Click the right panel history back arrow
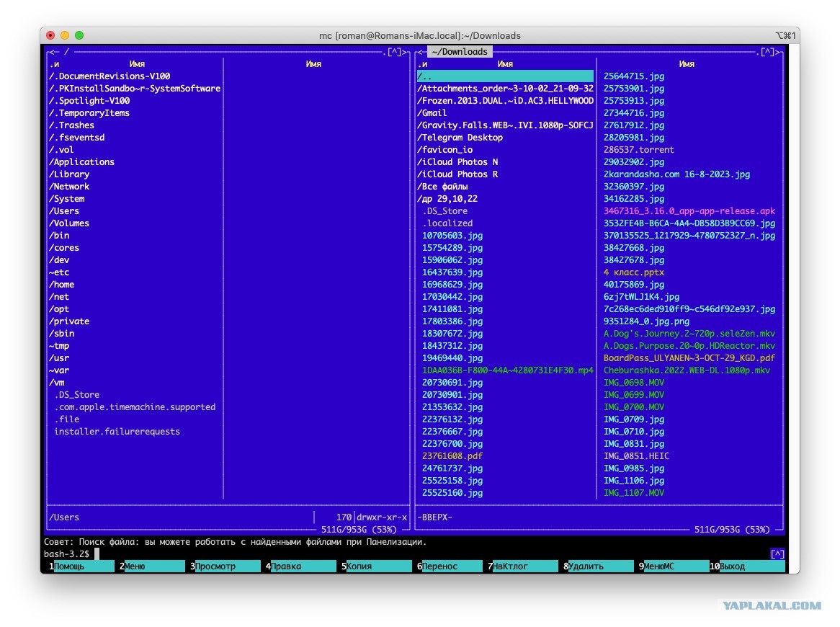Viewport: 840px width, 627px height. (421, 52)
